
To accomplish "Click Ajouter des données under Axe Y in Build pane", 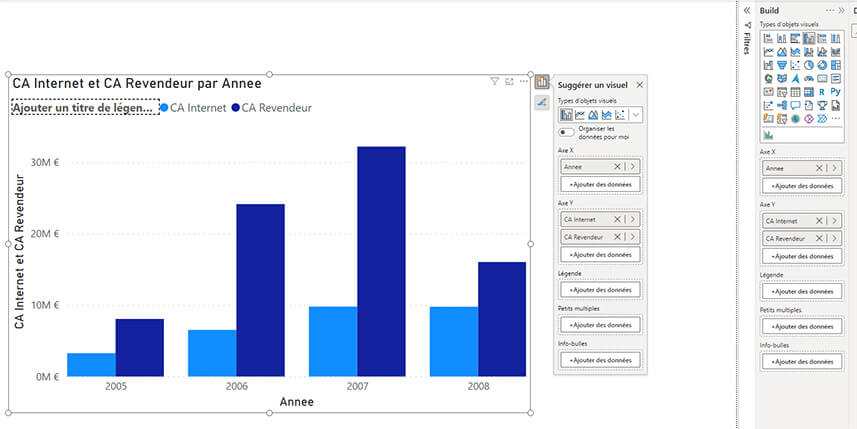I will pos(802,256).
